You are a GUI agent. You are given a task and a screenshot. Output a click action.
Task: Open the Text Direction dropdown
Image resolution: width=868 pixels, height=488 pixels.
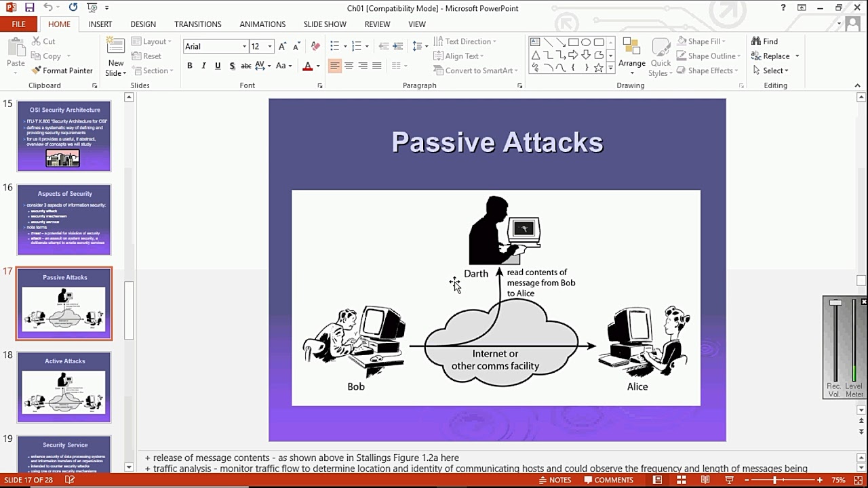tap(465, 41)
